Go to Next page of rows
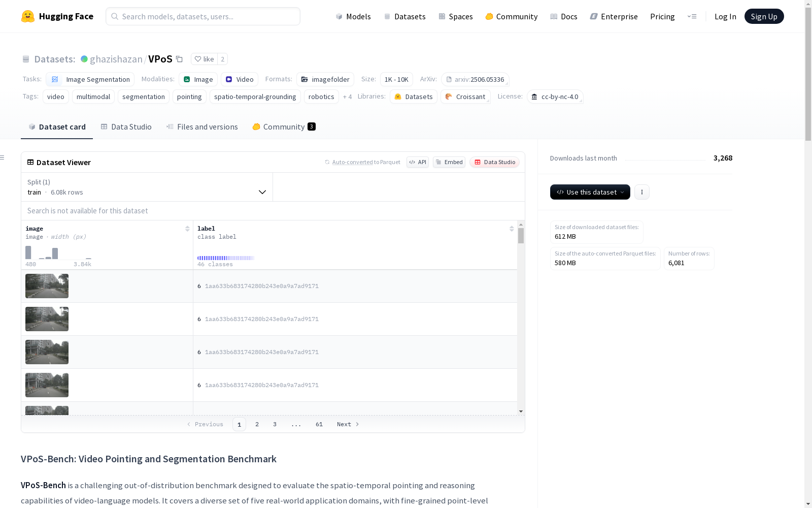812x508 pixels. coord(348,424)
